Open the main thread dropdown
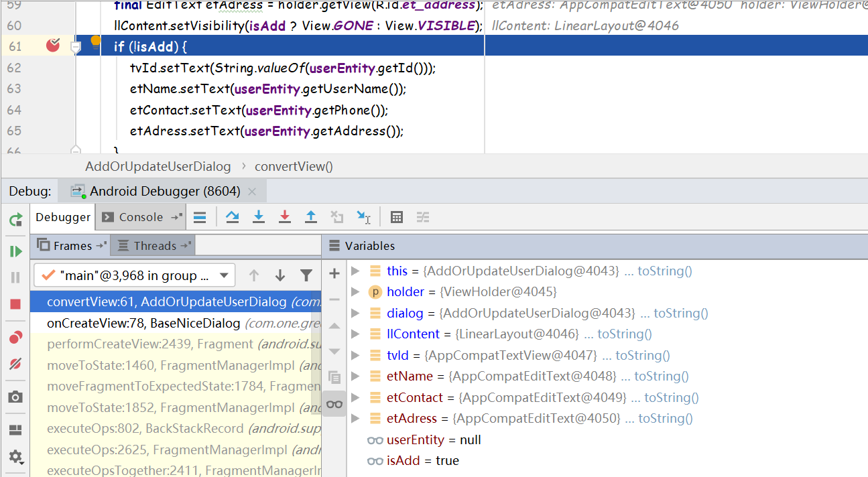 [x=224, y=275]
